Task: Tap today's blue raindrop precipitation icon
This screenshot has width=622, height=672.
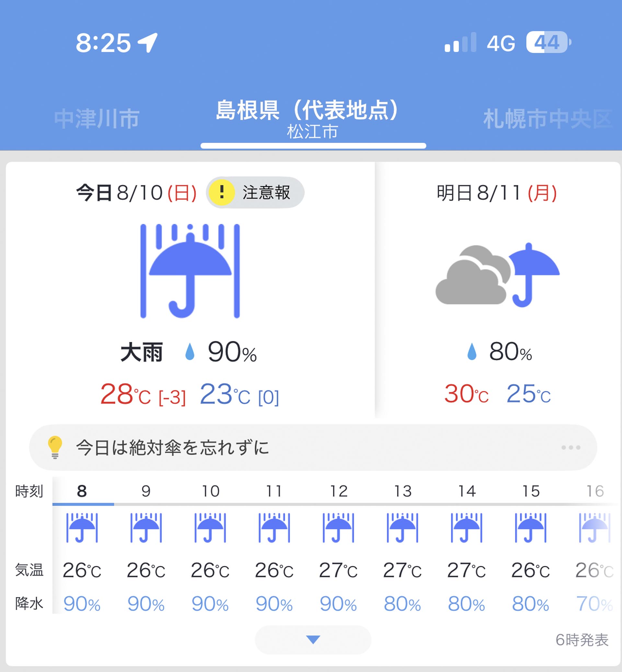Action: (190, 352)
